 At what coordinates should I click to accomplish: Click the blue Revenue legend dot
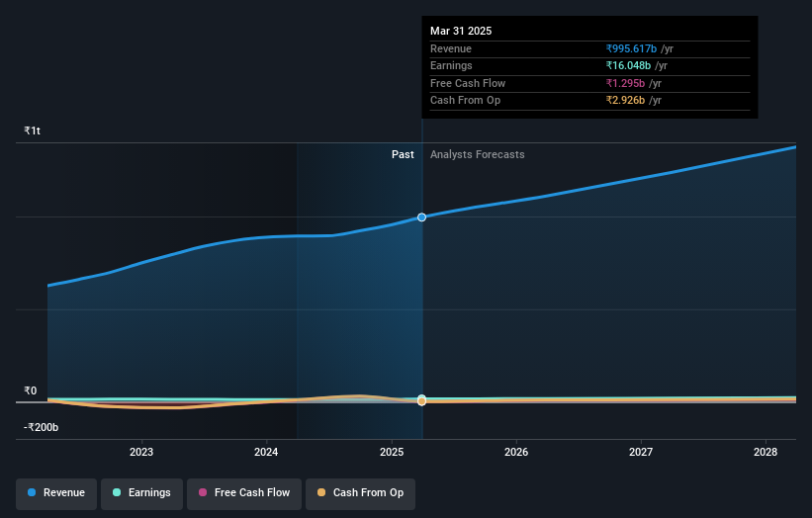pyautogui.click(x=32, y=492)
